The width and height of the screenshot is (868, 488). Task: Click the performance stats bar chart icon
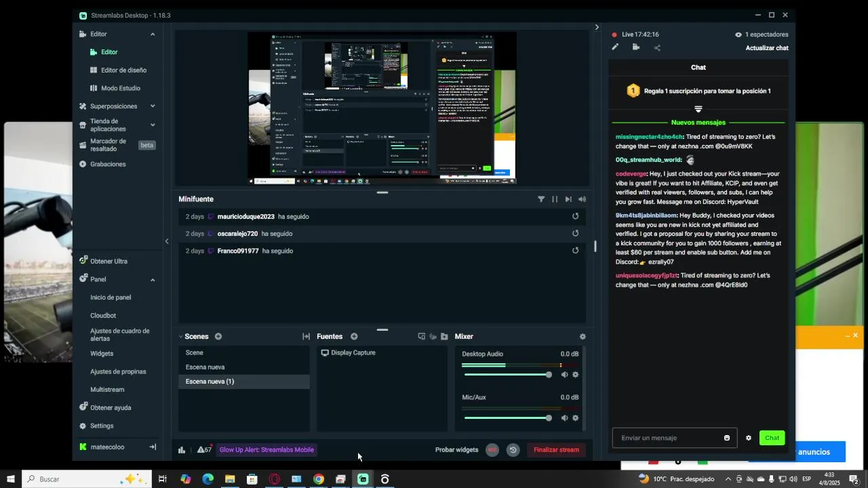[182, 449]
